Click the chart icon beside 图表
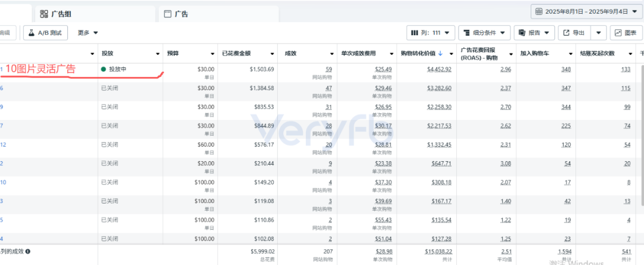This screenshot has height=265, width=644. [618, 33]
